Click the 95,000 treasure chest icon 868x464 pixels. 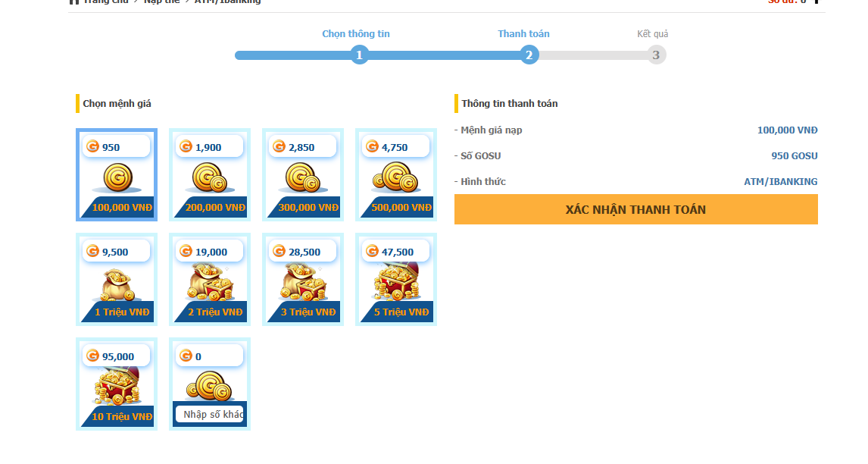click(x=117, y=386)
